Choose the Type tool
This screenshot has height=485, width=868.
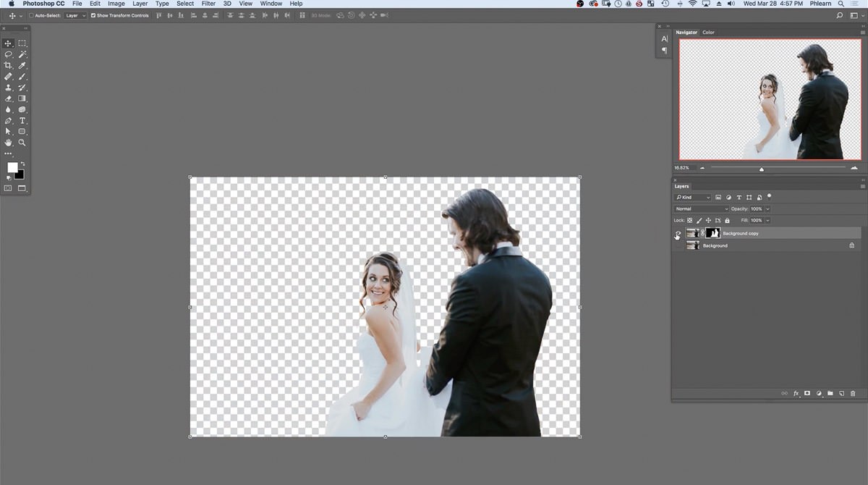22,121
